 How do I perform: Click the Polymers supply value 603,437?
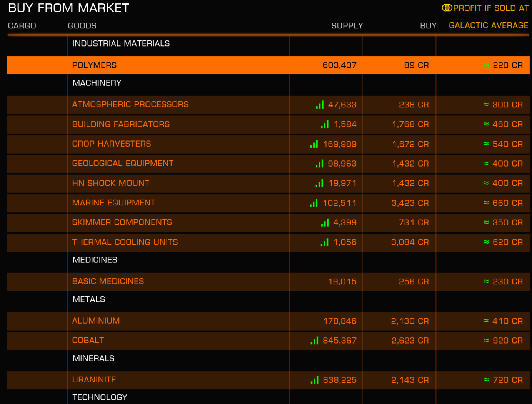pyautogui.click(x=339, y=65)
